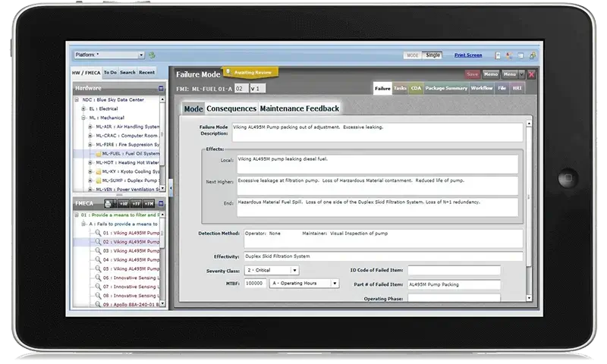Image resolution: width=607 pixels, height=364 pixels.
Task: Click magnifier icon of 06 : Innovative Sensing
Action: pos(98,278)
